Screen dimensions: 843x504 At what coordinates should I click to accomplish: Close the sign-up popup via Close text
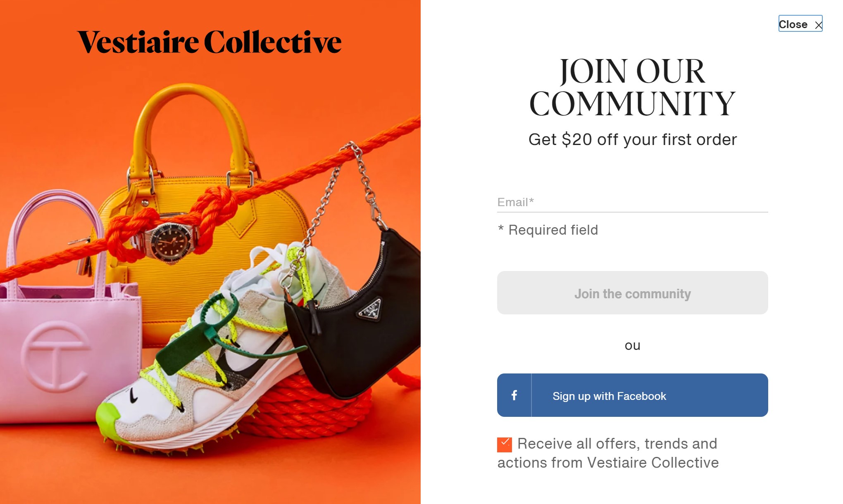coord(793,24)
